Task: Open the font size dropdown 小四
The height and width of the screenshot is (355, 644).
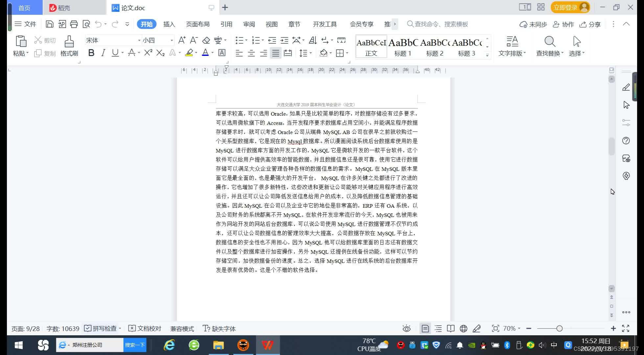Action: coord(172,40)
